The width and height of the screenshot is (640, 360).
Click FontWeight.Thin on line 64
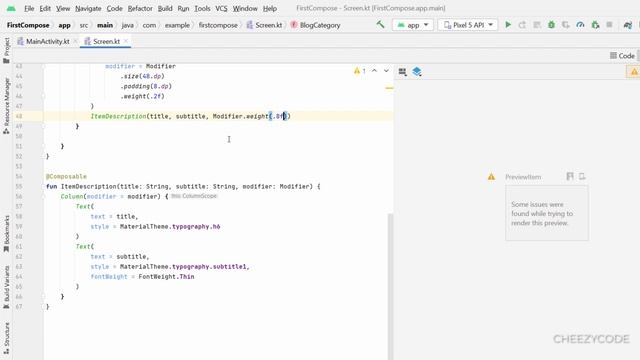click(166, 277)
